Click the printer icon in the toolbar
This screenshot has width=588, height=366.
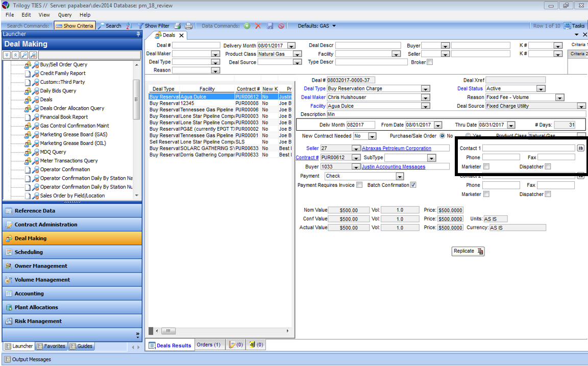188,26
